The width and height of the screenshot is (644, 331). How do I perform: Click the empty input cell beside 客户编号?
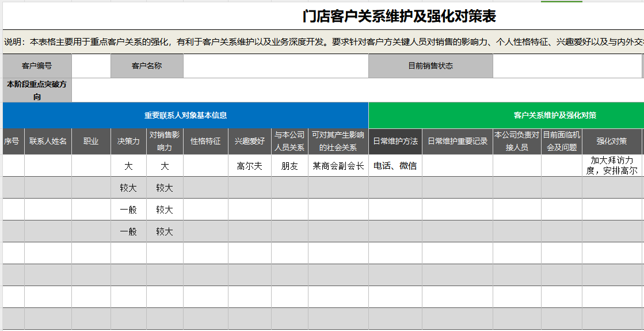tap(91, 66)
